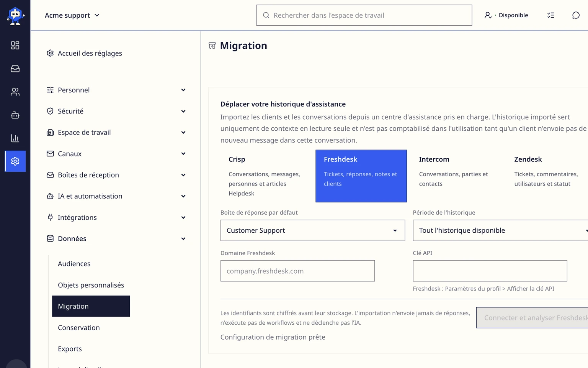Open the Période de l'historique dropdown

500,230
